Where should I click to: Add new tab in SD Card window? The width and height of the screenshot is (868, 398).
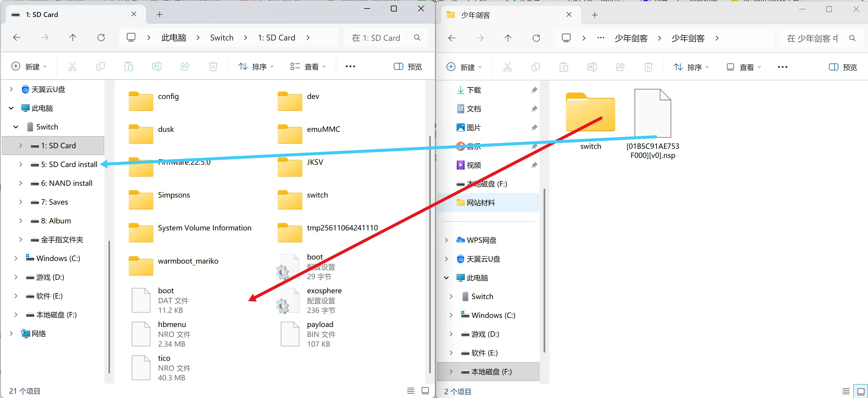pyautogui.click(x=160, y=14)
